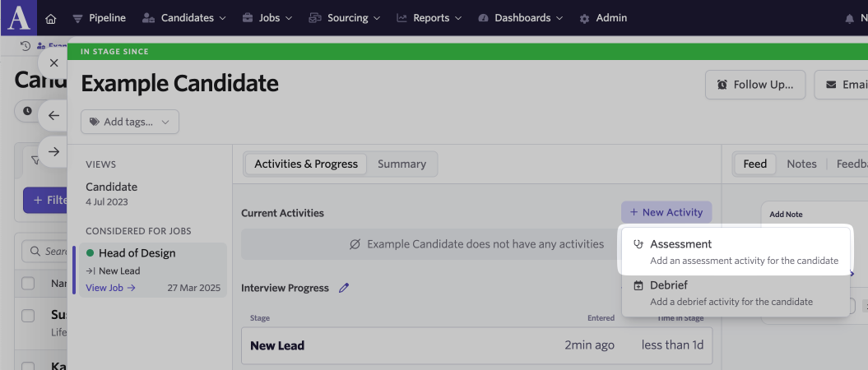Click the home icon in top navigation
The image size is (868, 370).
click(51, 18)
